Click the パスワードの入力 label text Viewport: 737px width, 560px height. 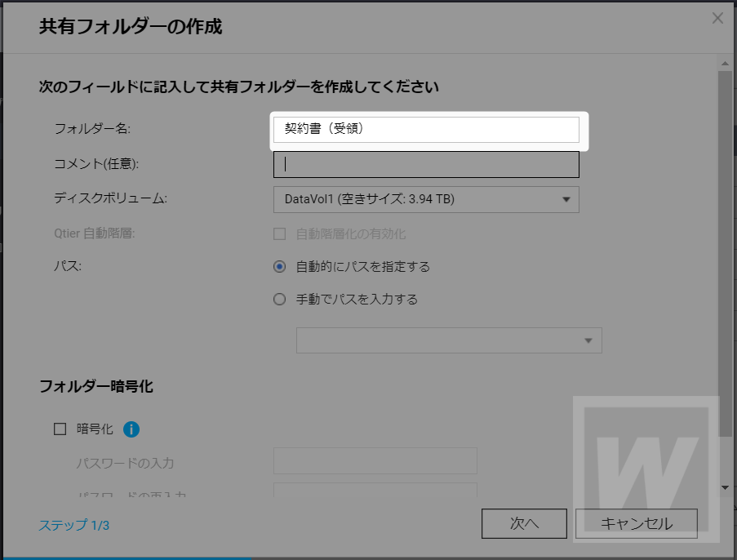(125, 463)
